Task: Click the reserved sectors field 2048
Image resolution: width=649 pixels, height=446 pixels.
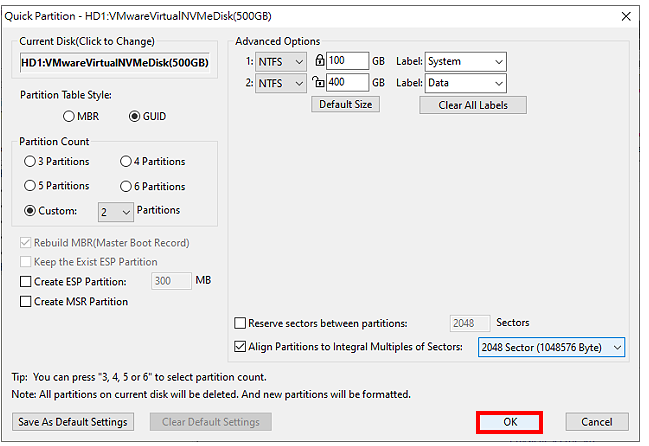Action: (x=470, y=323)
